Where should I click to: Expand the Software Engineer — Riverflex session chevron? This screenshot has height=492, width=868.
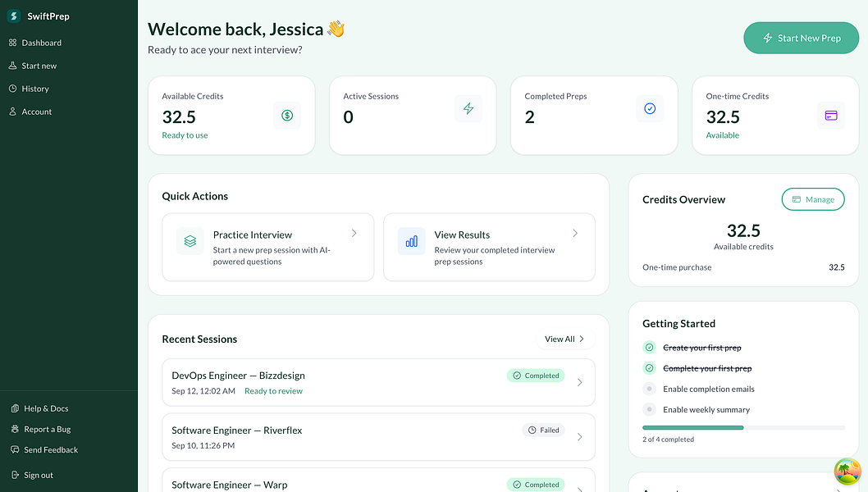(x=579, y=437)
